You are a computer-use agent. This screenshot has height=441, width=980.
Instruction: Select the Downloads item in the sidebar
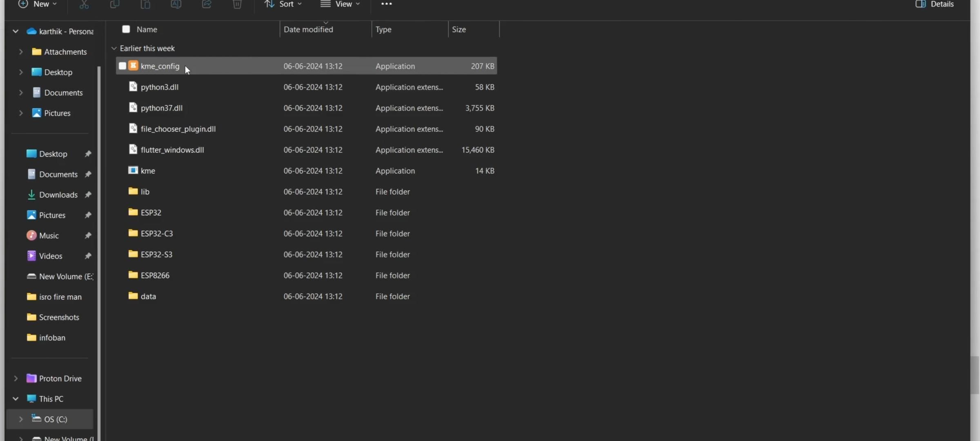point(58,195)
